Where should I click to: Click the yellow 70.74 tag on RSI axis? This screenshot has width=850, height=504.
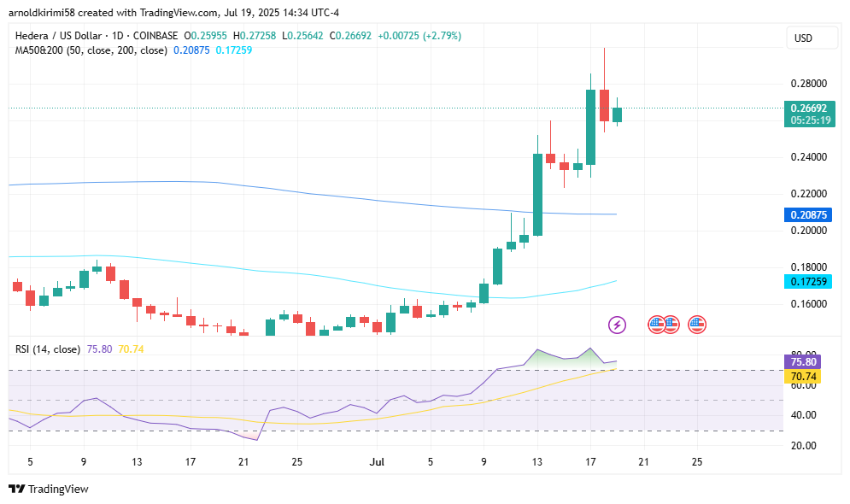[803, 376]
